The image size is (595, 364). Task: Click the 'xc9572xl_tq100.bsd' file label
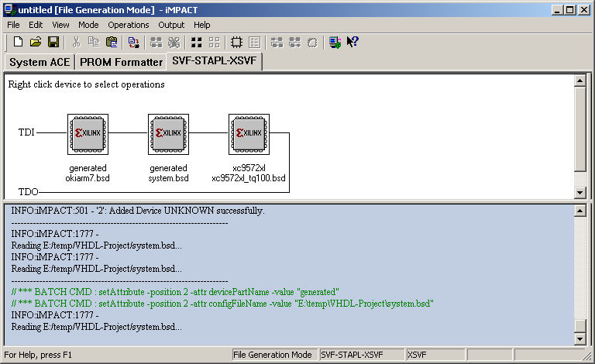(x=249, y=178)
